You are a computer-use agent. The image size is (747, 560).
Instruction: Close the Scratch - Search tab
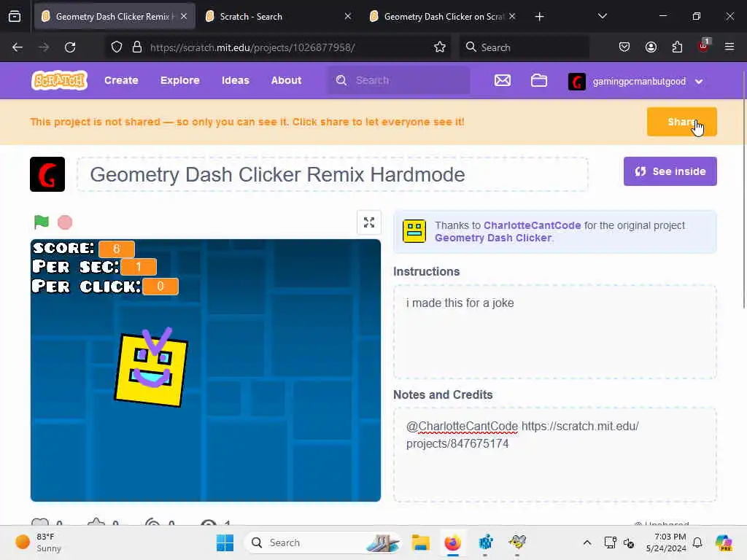pos(348,16)
